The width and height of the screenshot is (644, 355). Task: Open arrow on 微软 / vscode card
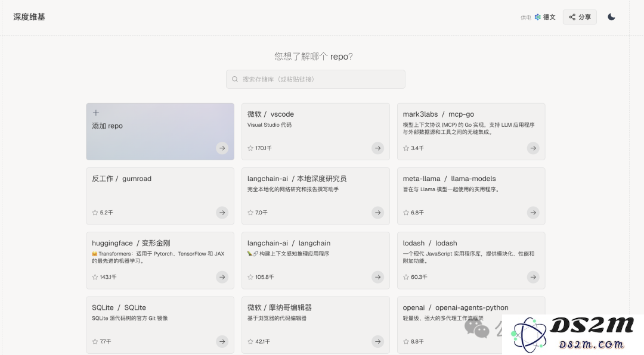point(377,148)
